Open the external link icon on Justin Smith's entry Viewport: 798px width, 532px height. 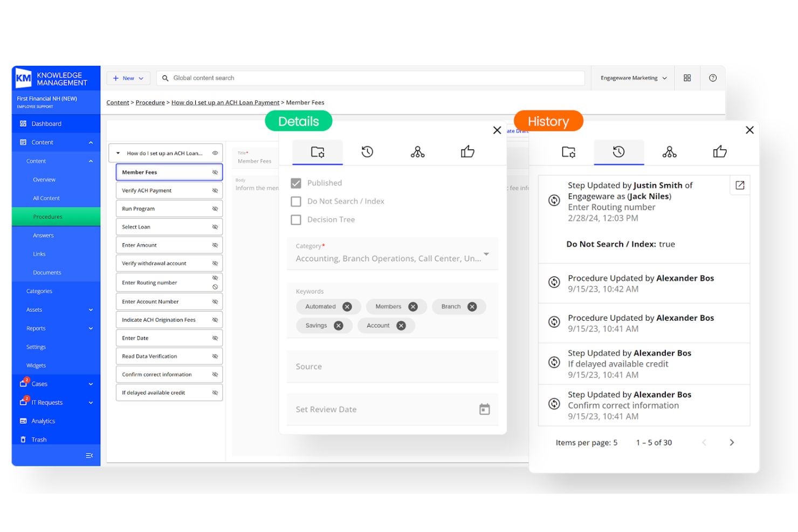pyautogui.click(x=739, y=185)
